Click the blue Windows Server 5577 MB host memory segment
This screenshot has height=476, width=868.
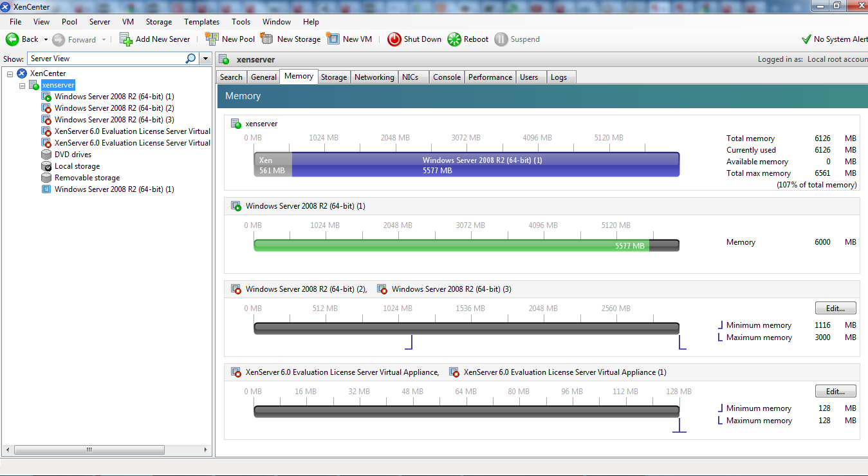[x=485, y=165]
